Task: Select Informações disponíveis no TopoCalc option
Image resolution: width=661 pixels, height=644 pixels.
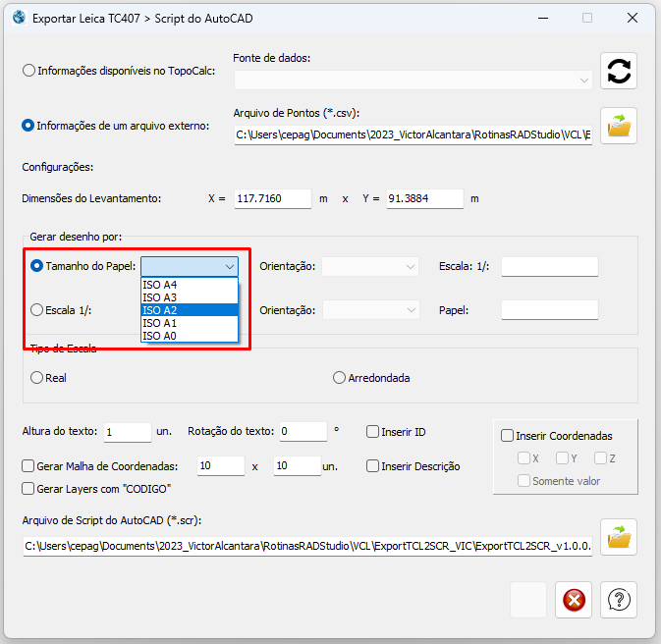Action: pyautogui.click(x=28, y=71)
